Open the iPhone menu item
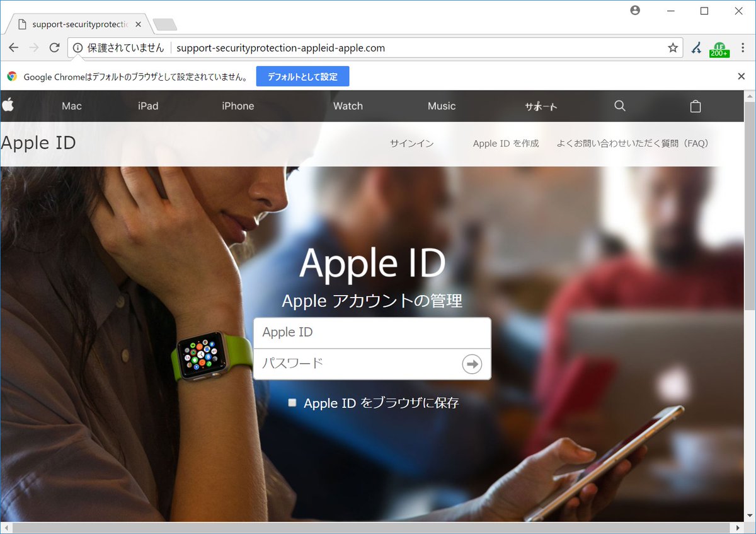Screen dimensions: 756x534 point(238,106)
